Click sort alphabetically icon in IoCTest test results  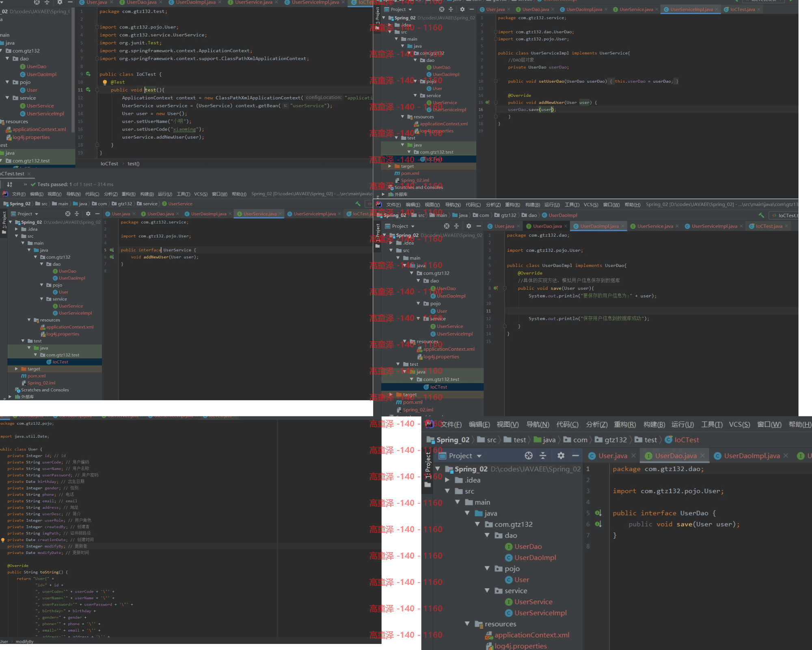pos(10,184)
